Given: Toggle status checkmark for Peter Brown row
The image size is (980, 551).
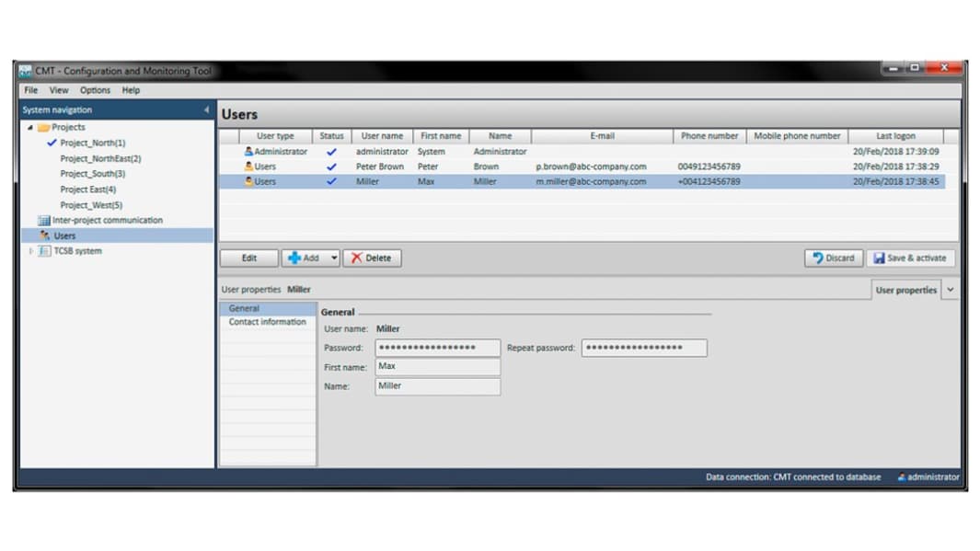Looking at the screenshot, I should 331,166.
